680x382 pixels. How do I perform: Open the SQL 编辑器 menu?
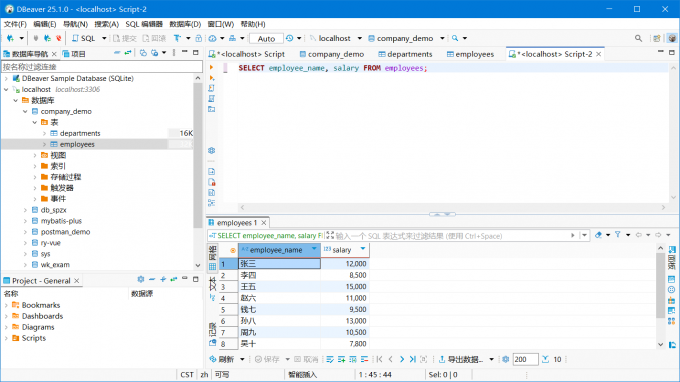pyautogui.click(x=144, y=24)
